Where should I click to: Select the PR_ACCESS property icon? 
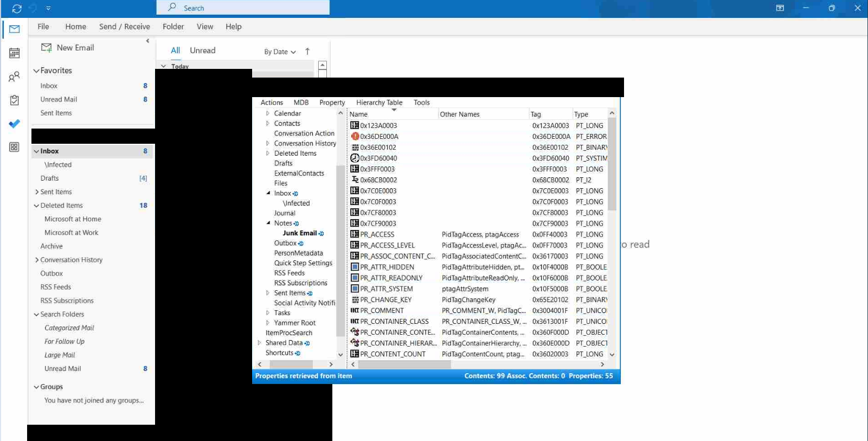click(355, 234)
